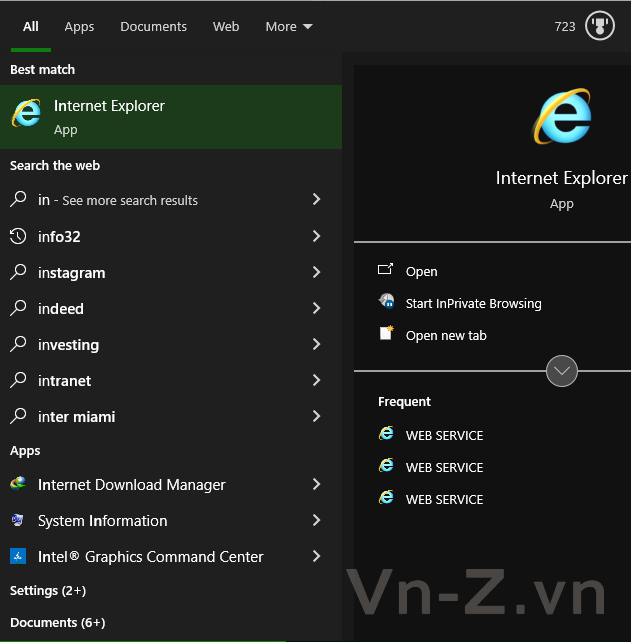Click the Open new tab icon
631x642 pixels.
386,334
